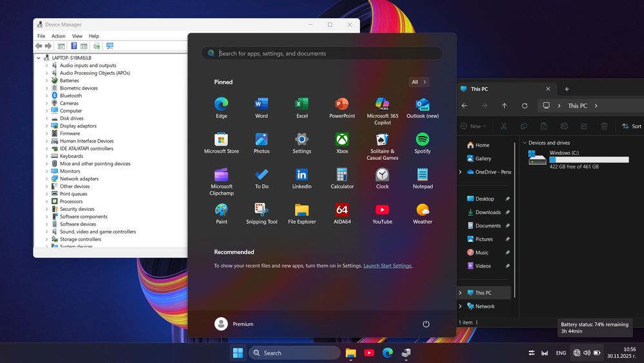Image resolution: width=644 pixels, height=363 pixels.
Task: Open Edge from the taskbar
Action: pyautogui.click(x=388, y=353)
